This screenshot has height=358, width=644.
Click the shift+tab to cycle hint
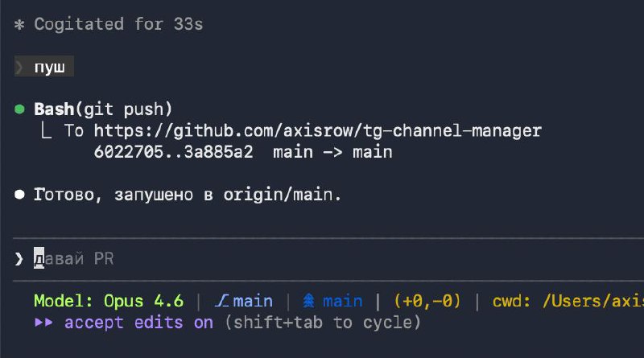320,323
